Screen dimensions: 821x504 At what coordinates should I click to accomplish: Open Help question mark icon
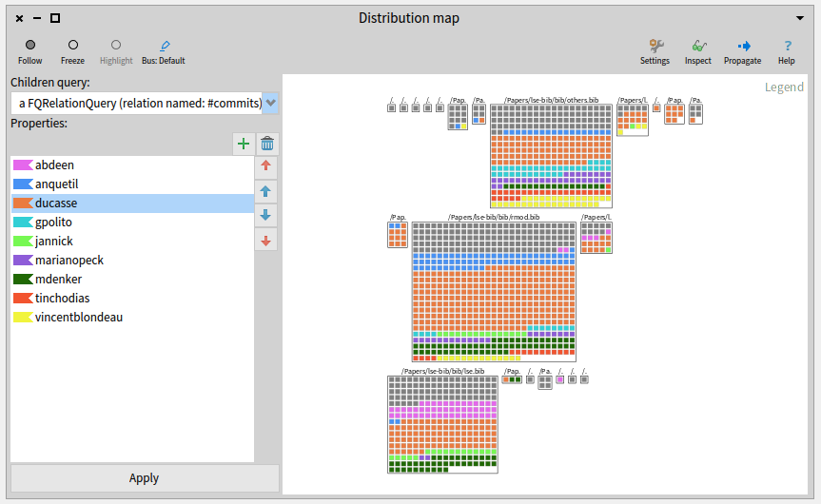[787, 51]
